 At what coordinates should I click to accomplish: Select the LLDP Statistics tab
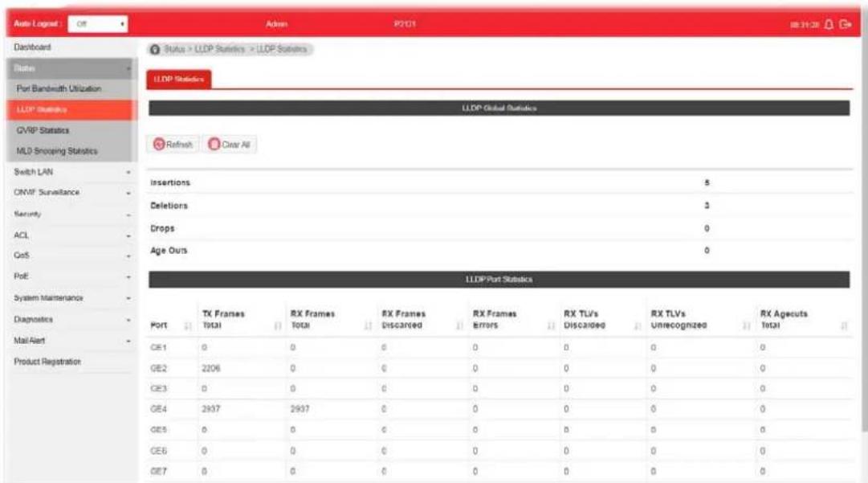[179, 80]
